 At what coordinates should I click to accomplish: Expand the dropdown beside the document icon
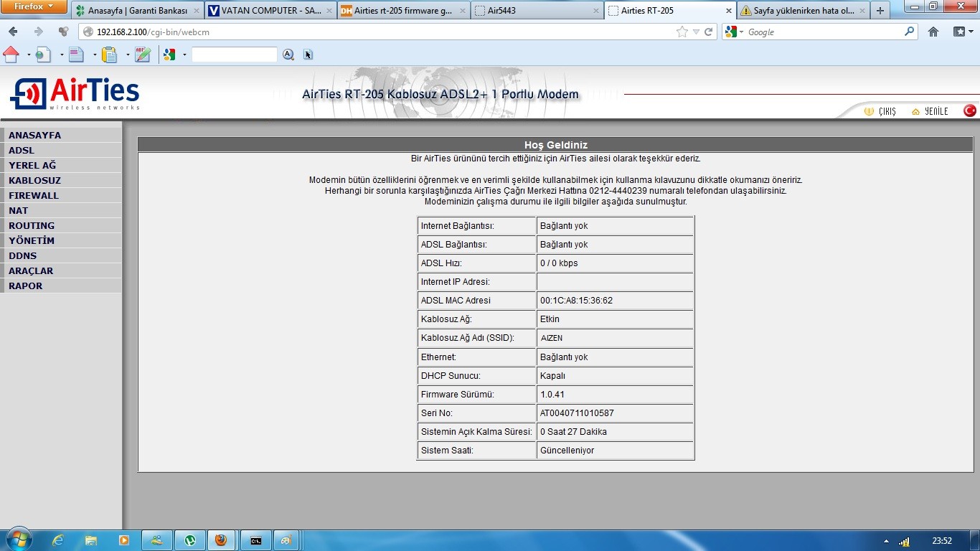point(94,54)
